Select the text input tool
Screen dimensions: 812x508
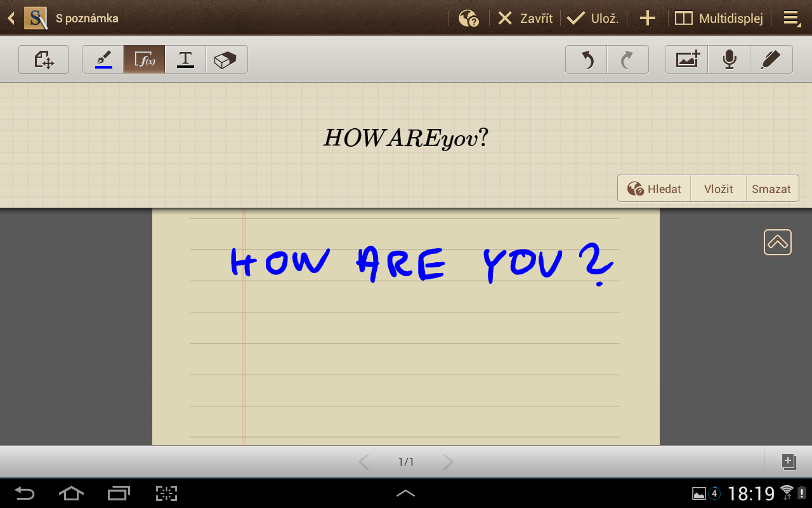pos(185,60)
